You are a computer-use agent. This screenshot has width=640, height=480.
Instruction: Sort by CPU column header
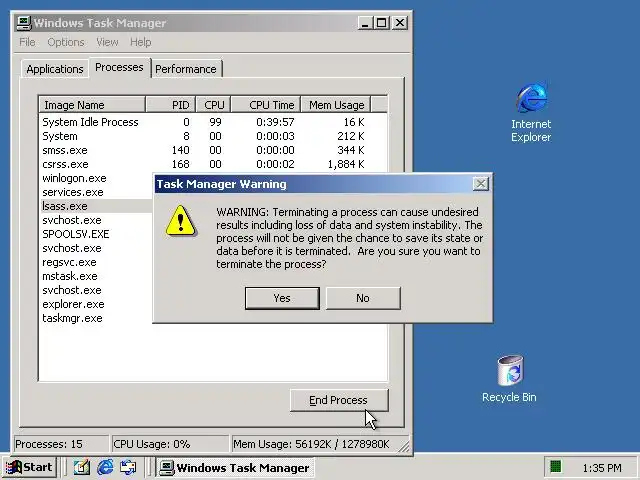213,105
